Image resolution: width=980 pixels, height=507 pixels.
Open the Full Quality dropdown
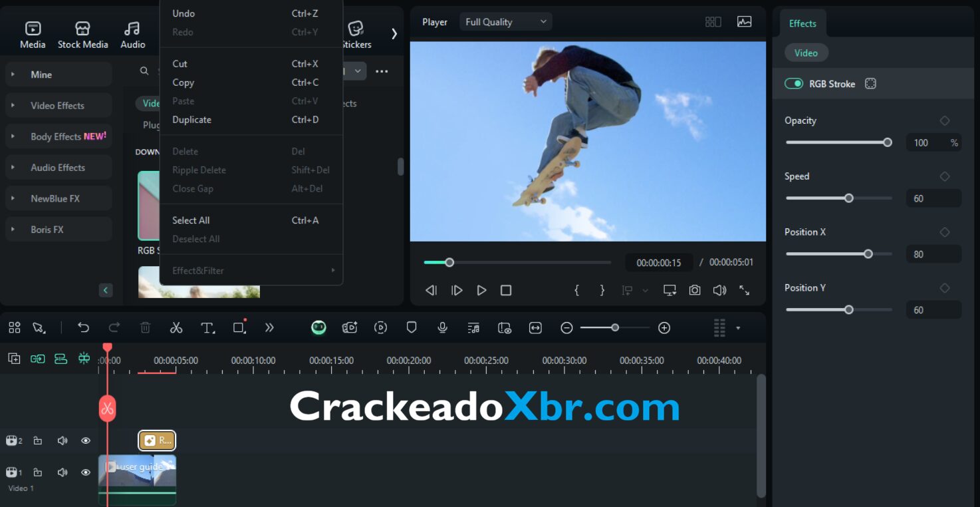click(x=505, y=21)
